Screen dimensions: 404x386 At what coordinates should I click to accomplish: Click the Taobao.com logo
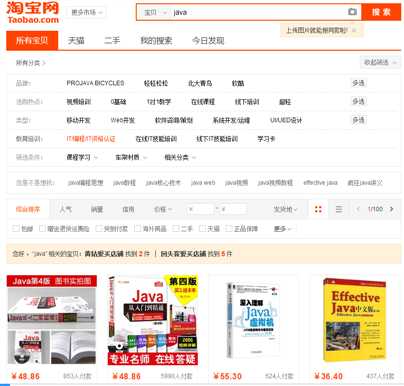pyautogui.click(x=32, y=12)
